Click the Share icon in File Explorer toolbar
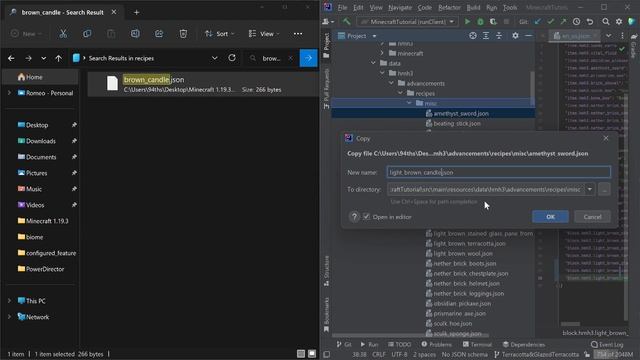The image size is (640, 360). (x=159, y=33)
